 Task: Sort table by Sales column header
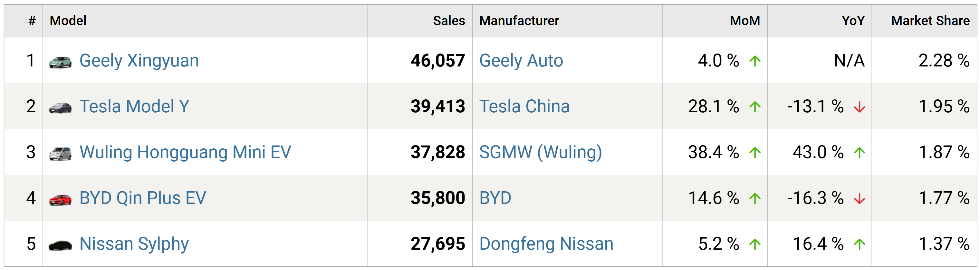[449, 21]
